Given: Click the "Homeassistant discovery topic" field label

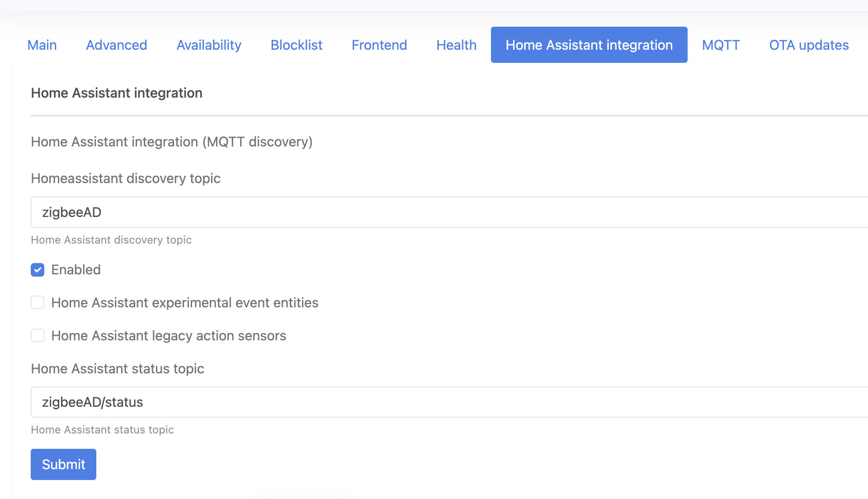Looking at the screenshot, I should click(126, 179).
